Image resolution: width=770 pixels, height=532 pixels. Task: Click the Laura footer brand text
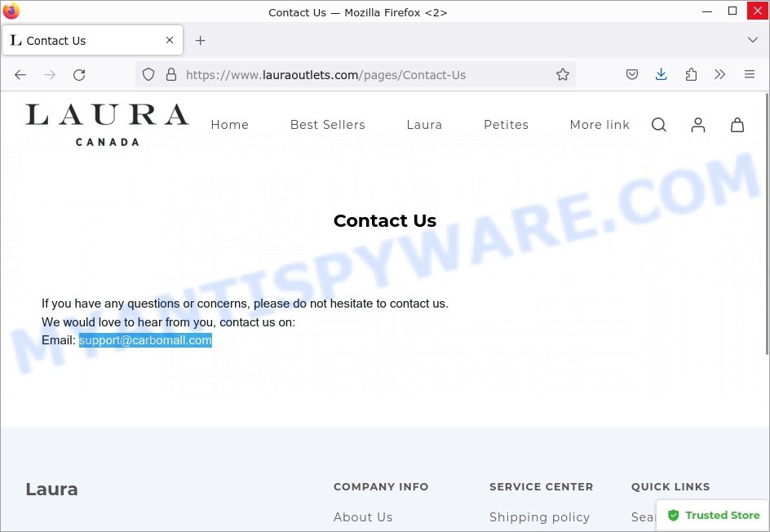coord(51,490)
